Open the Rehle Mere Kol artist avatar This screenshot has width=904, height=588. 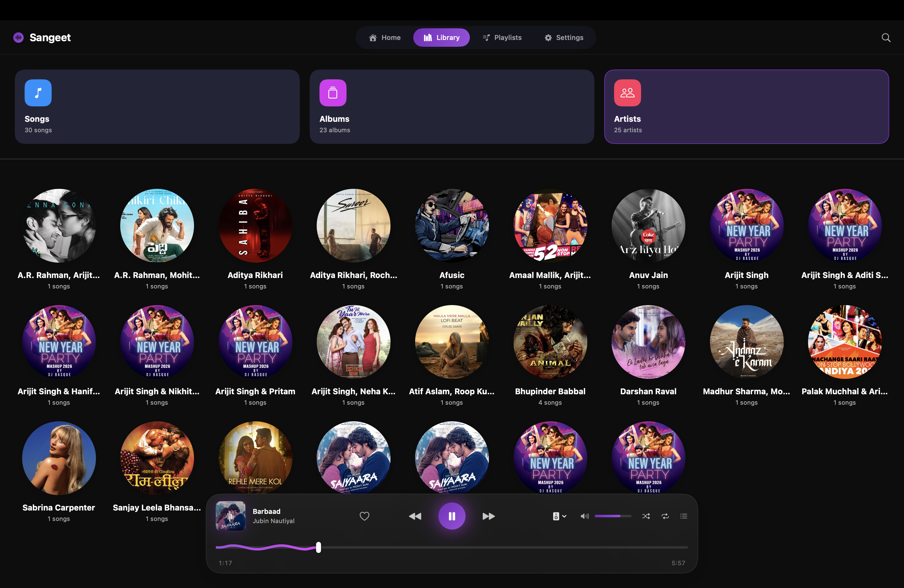(255, 457)
